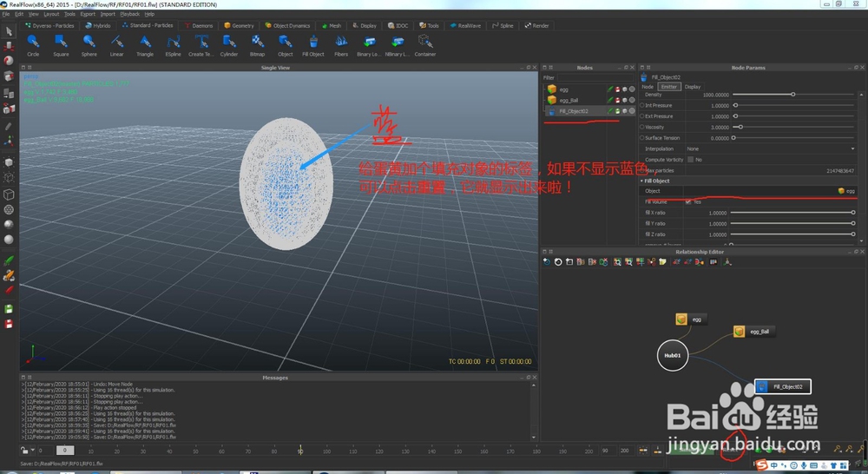Image resolution: width=868 pixels, height=474 pixels.
Task: Click the first icon in Relationship Editor toolbar
Action: (546, 262)
